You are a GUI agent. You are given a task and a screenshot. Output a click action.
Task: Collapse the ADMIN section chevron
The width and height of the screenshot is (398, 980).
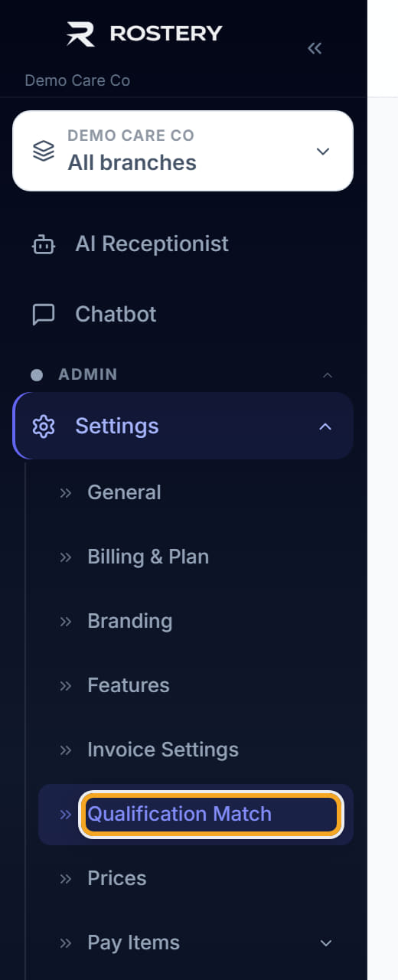point(328,375)
